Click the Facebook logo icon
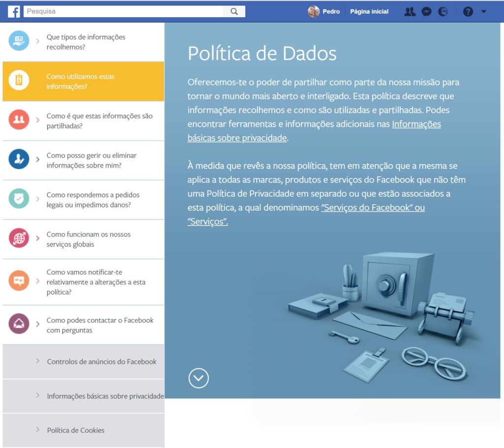Screen dimensions: 504x448 coord(14,12)
